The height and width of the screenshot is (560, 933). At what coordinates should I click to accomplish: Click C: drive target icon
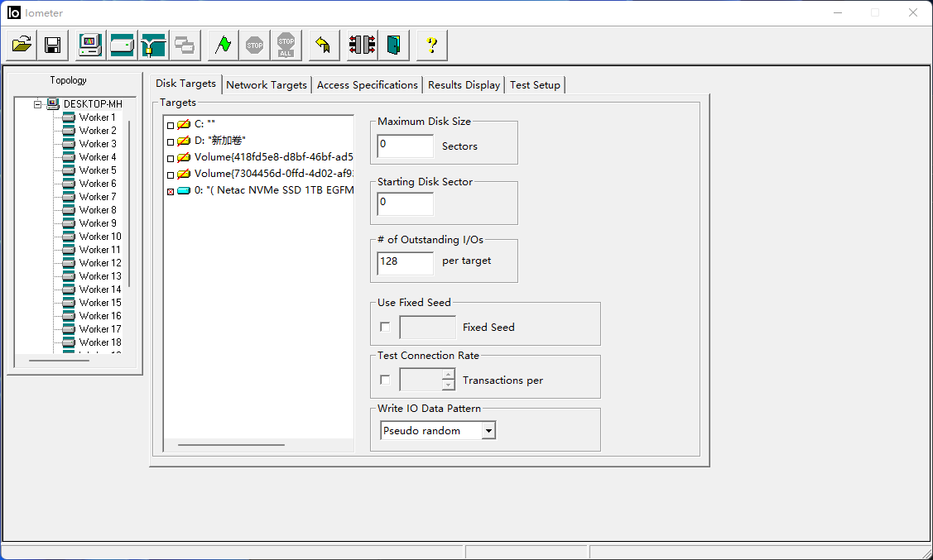184,124
